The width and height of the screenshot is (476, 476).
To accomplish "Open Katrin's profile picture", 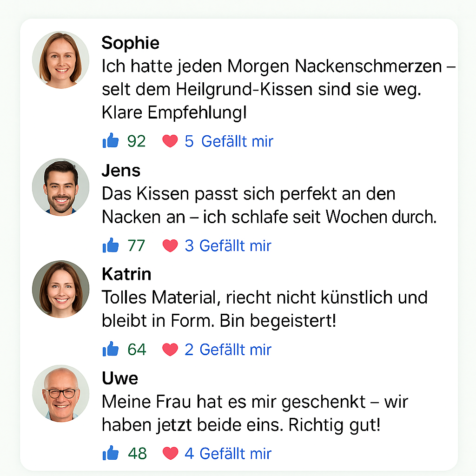I will coord(60,289).
